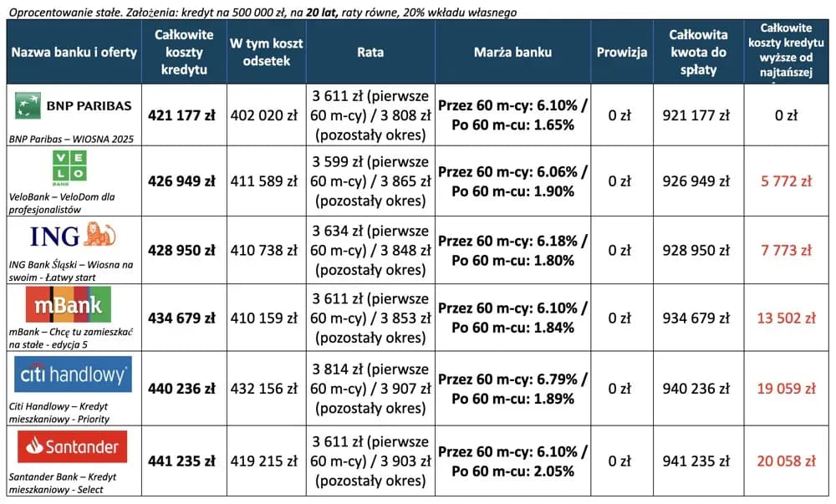Open the VeloDom dla profesjonalistów offer text

[61, 202]
